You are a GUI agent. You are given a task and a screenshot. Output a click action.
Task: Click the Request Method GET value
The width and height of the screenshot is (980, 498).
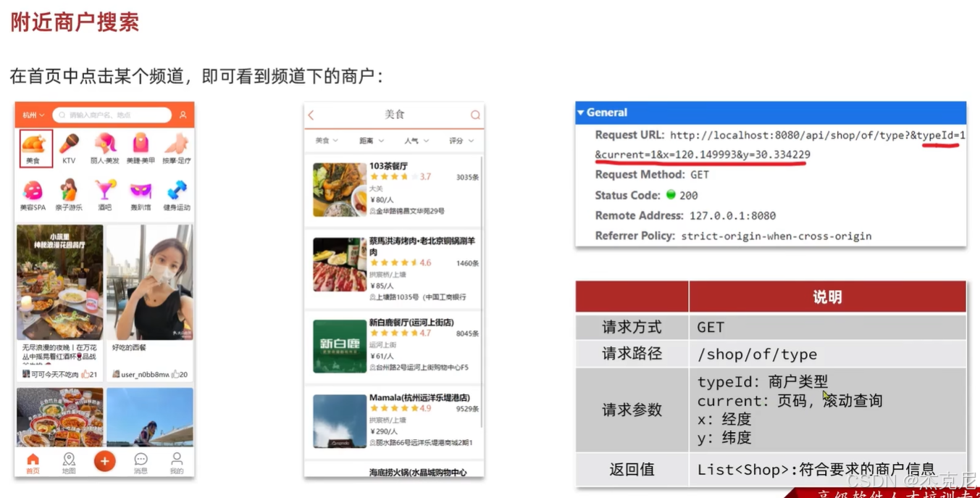pos(701,175)
